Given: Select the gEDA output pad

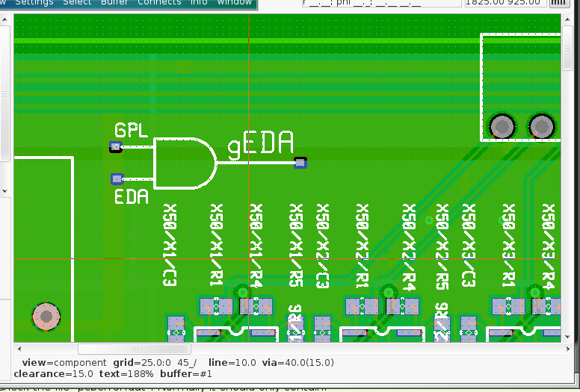Looking at the screenshot, I should click(300, 162).
